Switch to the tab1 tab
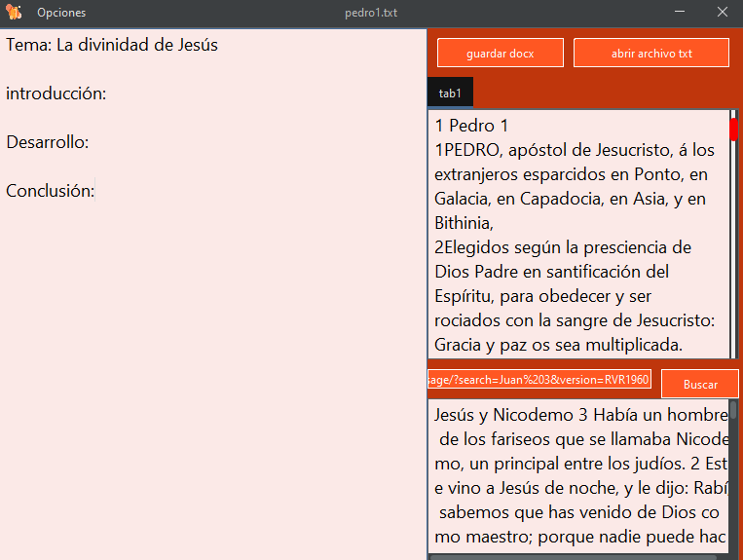Screen dimensions: 743x560 pos(450,93)
